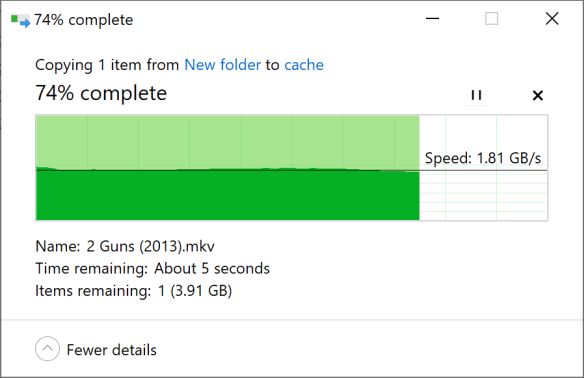Click the file name 2 Guns (2013).mkv
Image resolution: width=584 pixels, height=378 pixels.
[150, 247]
